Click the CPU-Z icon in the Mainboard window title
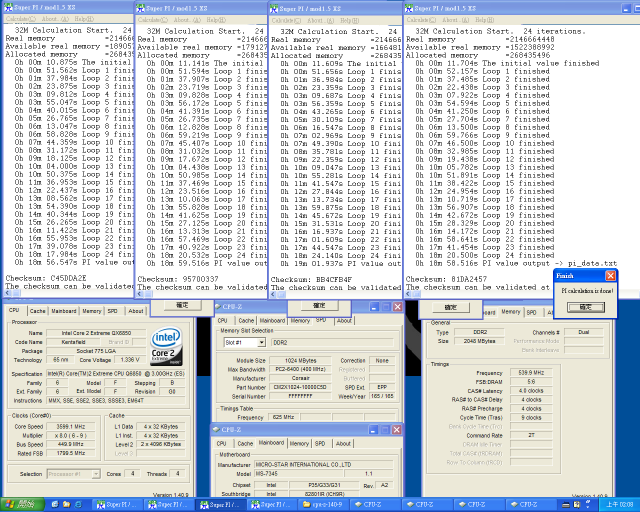The image size is (640, 512). [x=217, y=430]
